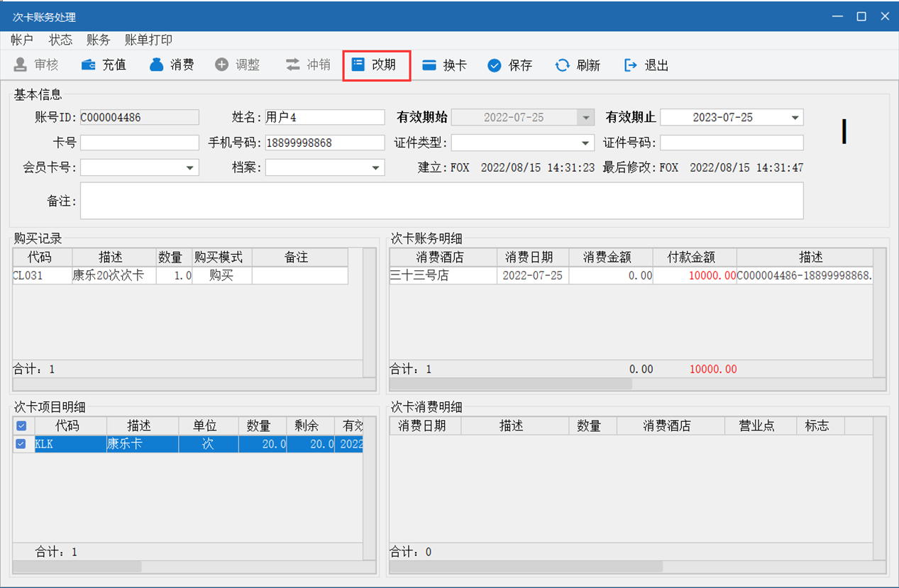Click the 剩余 column header
Screen dimensions: 899x588
[x=310, y=426]
